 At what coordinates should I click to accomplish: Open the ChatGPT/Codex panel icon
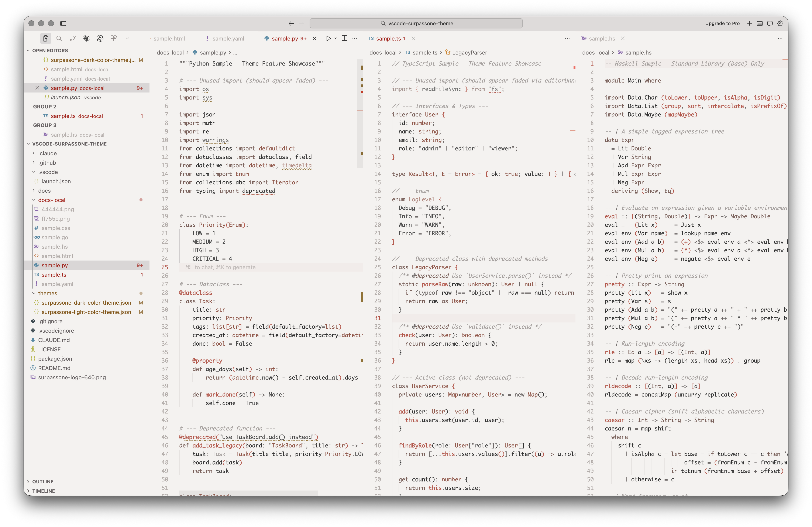point(100,39)
